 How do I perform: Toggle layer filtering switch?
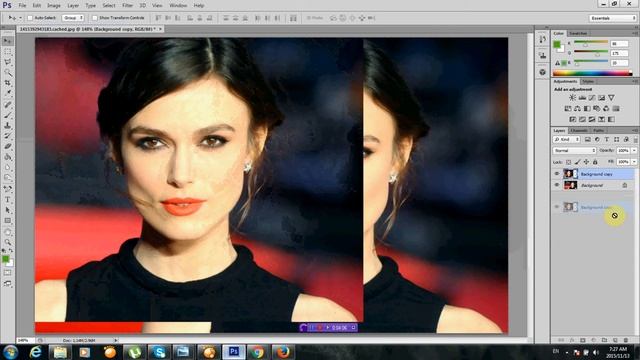[636, 140]
